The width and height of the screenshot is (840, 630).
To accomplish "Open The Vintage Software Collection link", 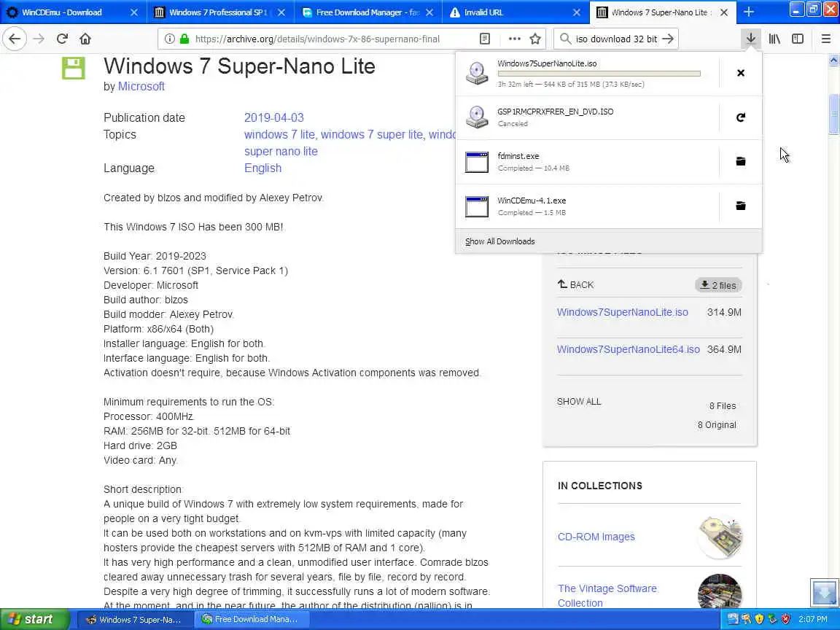I will pos(607,596).
